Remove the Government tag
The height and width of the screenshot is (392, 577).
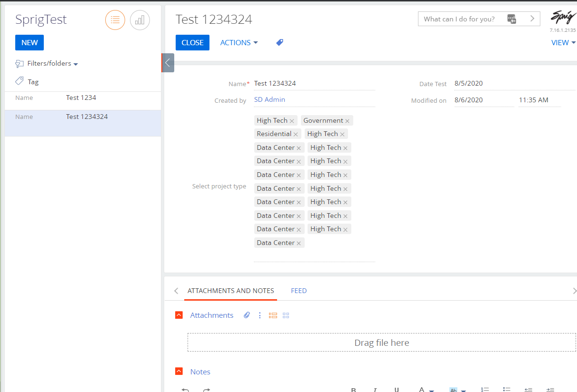pos(347,121)
